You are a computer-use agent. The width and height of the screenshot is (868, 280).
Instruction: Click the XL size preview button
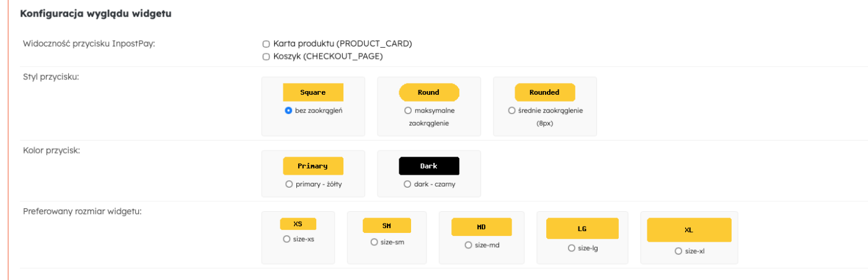click(x=689, y=230)
